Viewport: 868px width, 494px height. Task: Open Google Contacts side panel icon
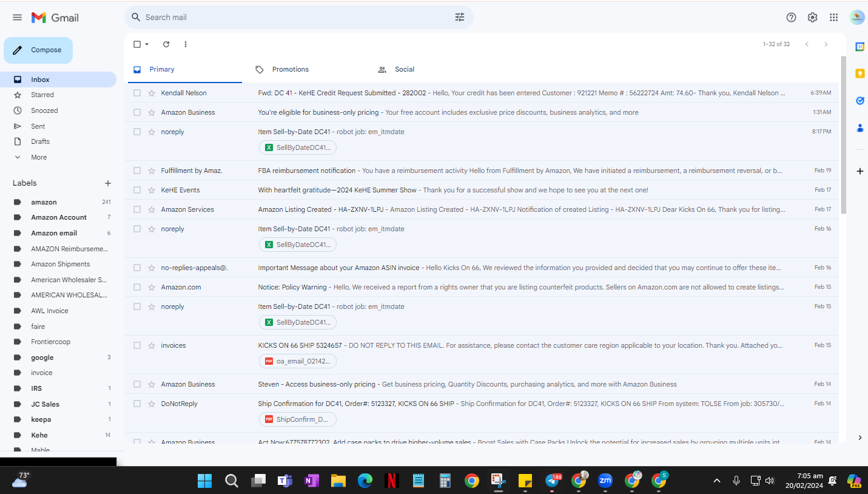(x=860, y=128)
